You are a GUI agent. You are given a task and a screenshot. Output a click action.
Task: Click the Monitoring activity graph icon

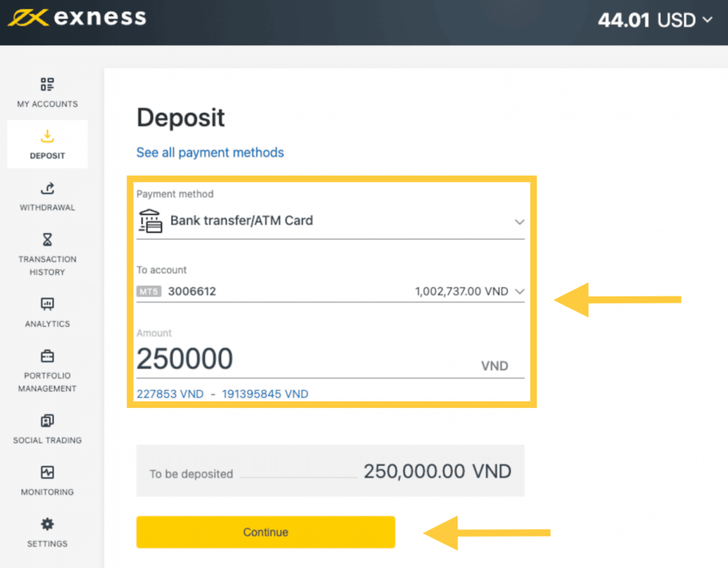47,472
